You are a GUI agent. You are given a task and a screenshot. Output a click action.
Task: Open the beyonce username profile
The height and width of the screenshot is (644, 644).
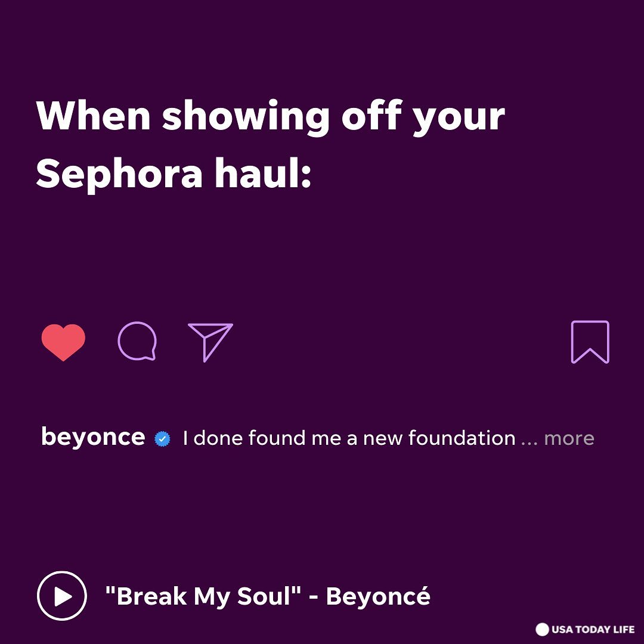[93, 438]
